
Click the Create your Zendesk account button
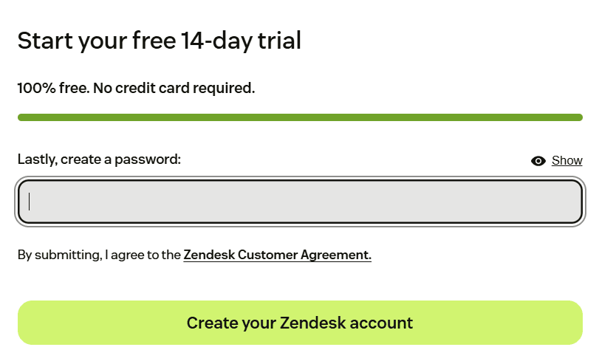pos(300,323)
